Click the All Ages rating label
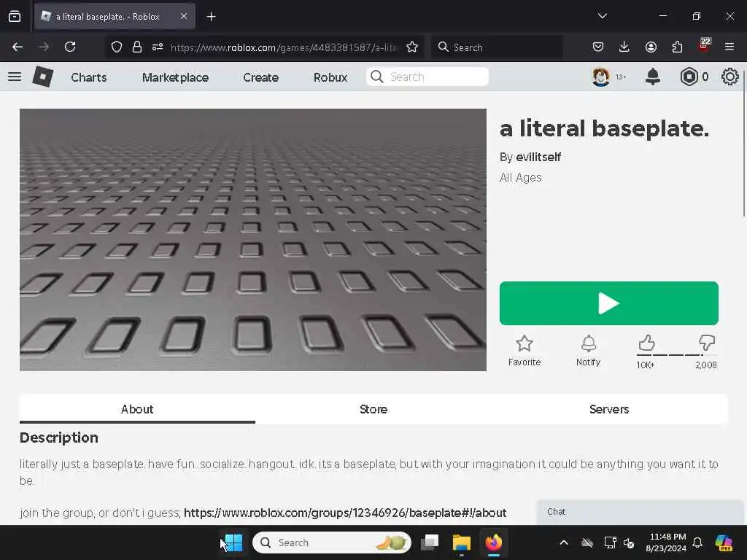Image resolution: width=747 pixels, height=560 pixels. (x=521, y=178)
